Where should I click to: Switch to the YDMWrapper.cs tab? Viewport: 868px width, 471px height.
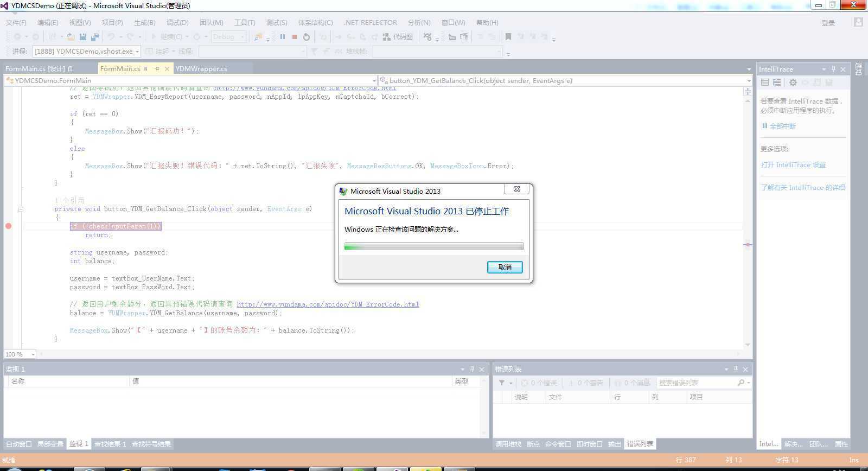click(x=201, y=69)
